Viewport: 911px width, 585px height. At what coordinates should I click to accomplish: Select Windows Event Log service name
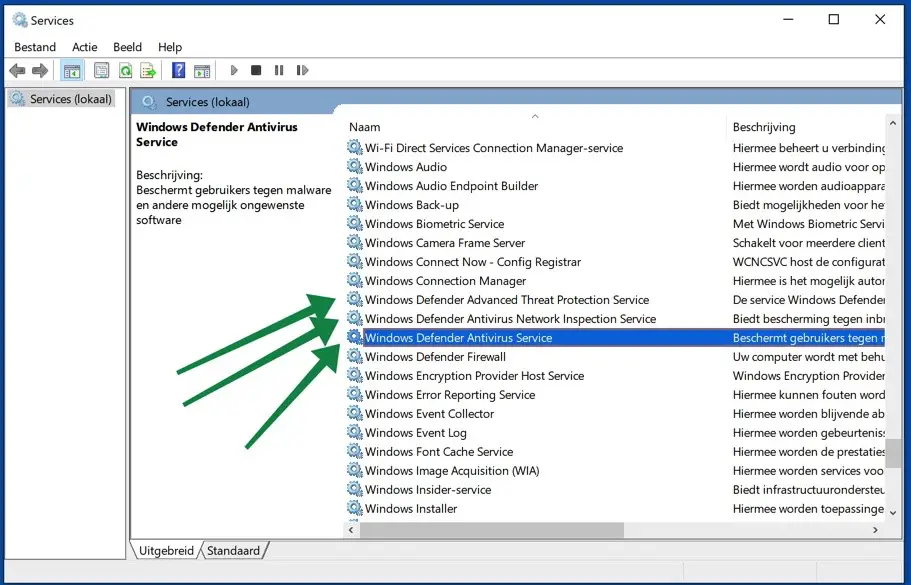pyautogui.click(x=416, y=433)
